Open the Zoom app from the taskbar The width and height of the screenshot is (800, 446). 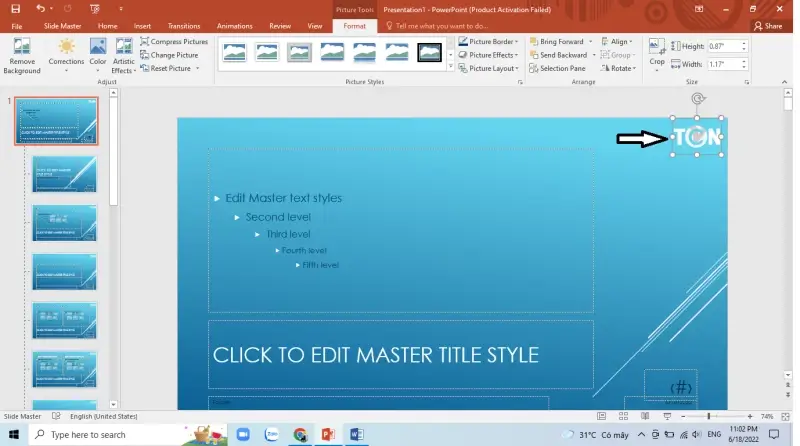[243, 435]
